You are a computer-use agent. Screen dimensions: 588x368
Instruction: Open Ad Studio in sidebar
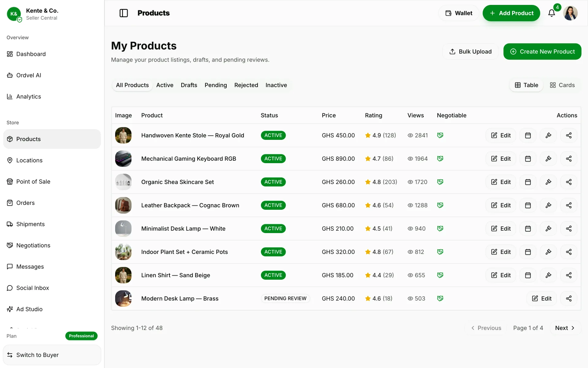point(52,309)
